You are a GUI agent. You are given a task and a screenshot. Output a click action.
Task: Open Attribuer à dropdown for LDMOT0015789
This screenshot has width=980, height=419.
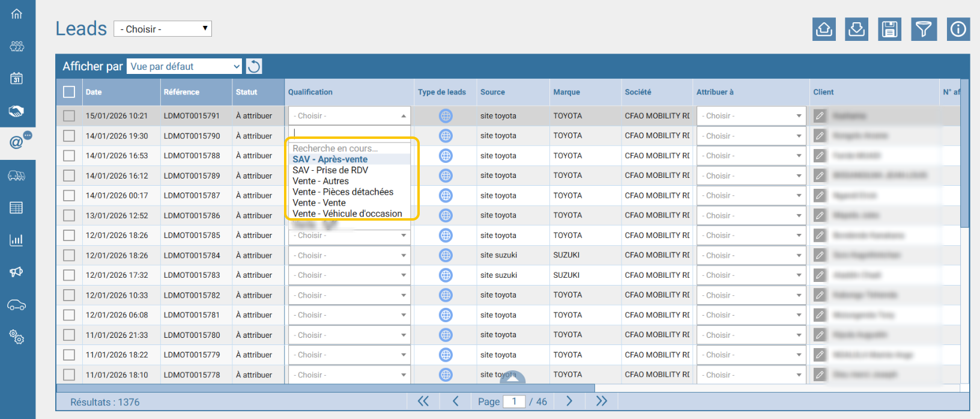[751, 176]
